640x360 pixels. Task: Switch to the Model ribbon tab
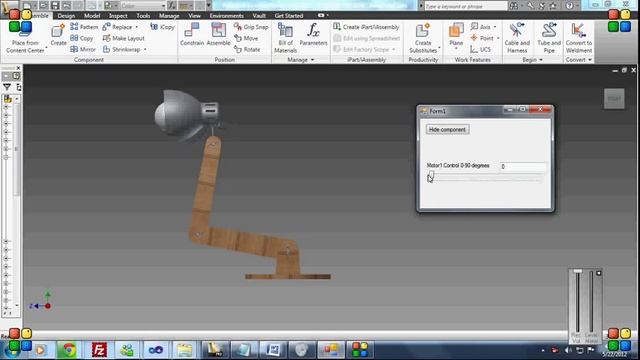point(92,16)
